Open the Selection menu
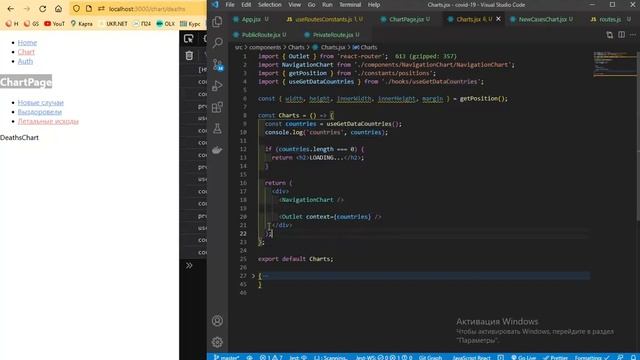 269,4
